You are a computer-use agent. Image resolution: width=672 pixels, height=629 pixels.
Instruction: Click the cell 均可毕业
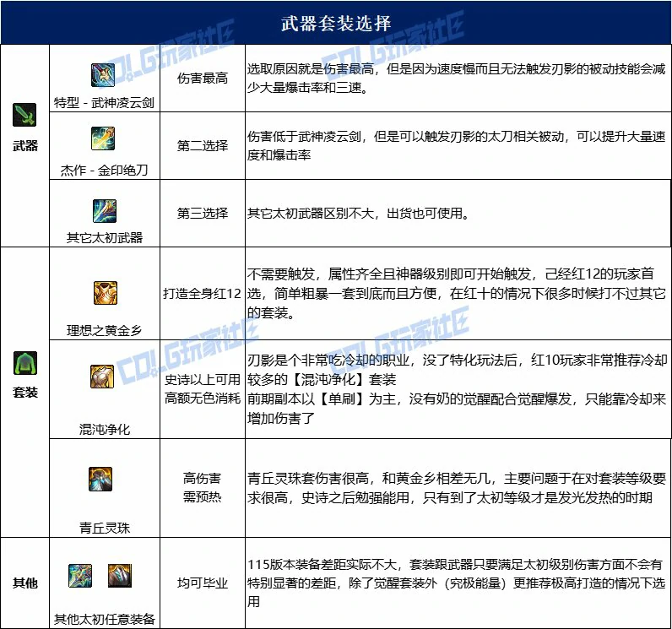pos(203,583)
